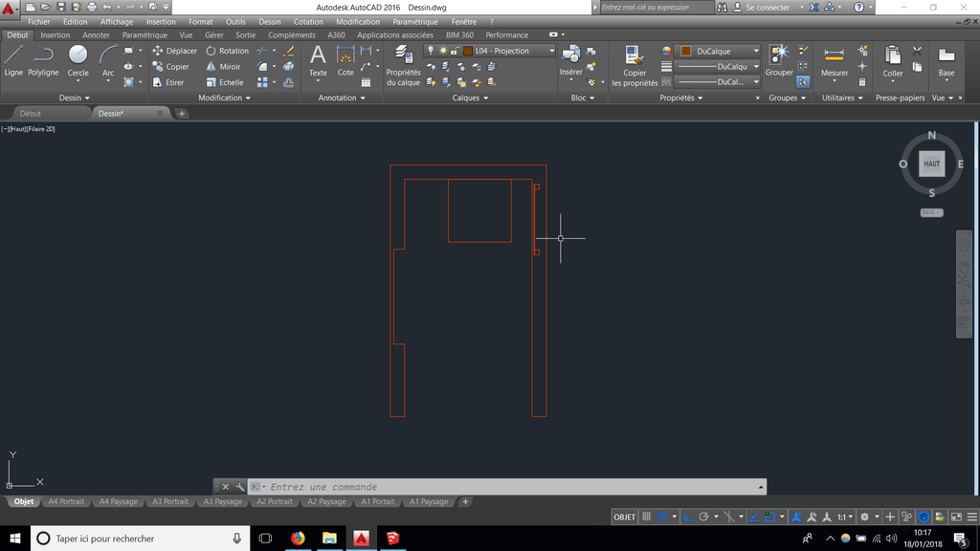Toggle object snap tracking in status bar
Screen dimensions: 980x551
pyautogui.click(x=754, y=517)
